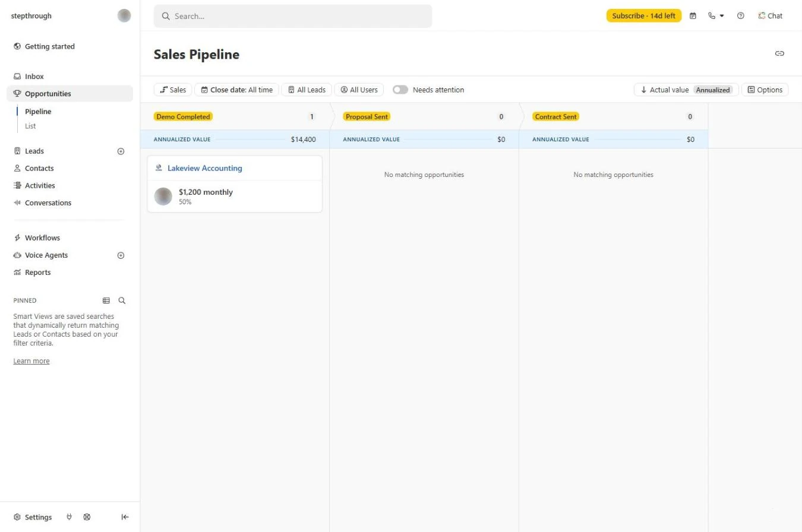Click the $1,200 monthly opportunity value

click(x=206, y=192)
